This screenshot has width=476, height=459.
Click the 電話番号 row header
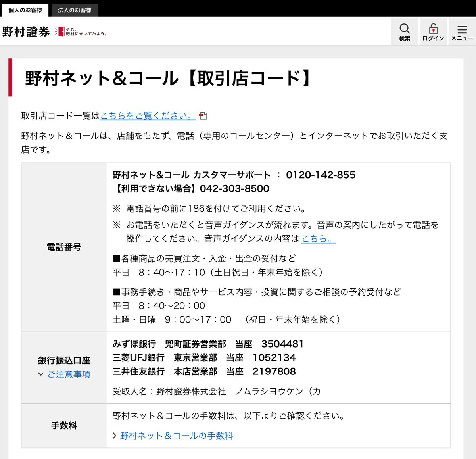coord(64,247)
